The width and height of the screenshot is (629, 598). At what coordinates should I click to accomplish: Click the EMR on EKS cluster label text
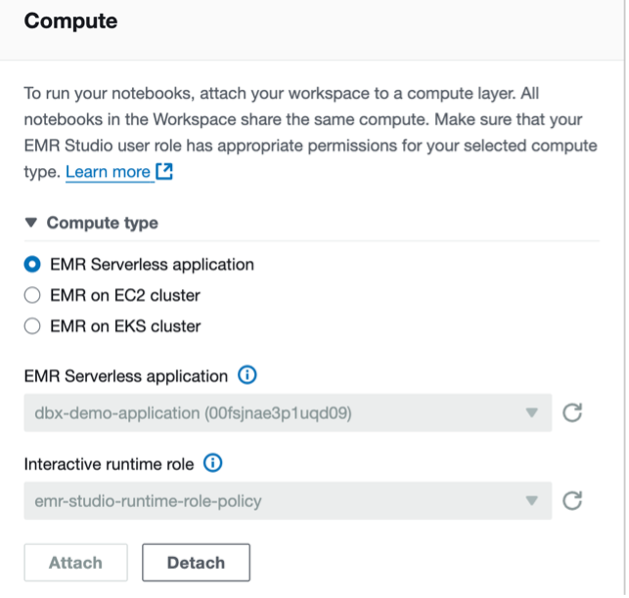[126, 326]
